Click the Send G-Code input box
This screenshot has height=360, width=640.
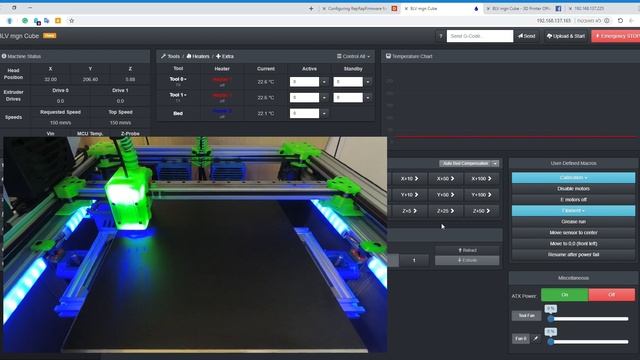(x=480, y=36)
